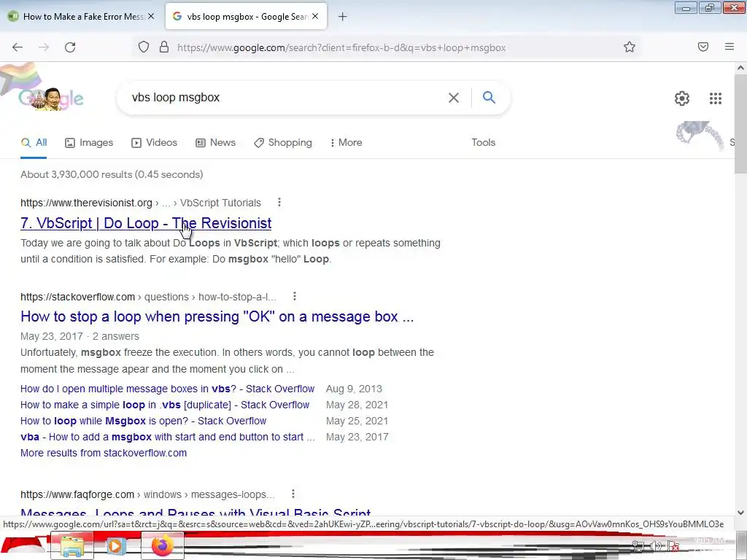This screenshot has height=560, width=747.
Task: Click the scrollbar up arrow
Action: click(x=740, y=68)
